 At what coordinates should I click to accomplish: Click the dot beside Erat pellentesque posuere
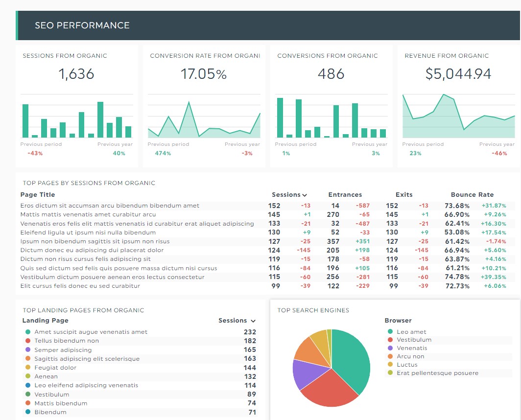[x=390, y=373]
